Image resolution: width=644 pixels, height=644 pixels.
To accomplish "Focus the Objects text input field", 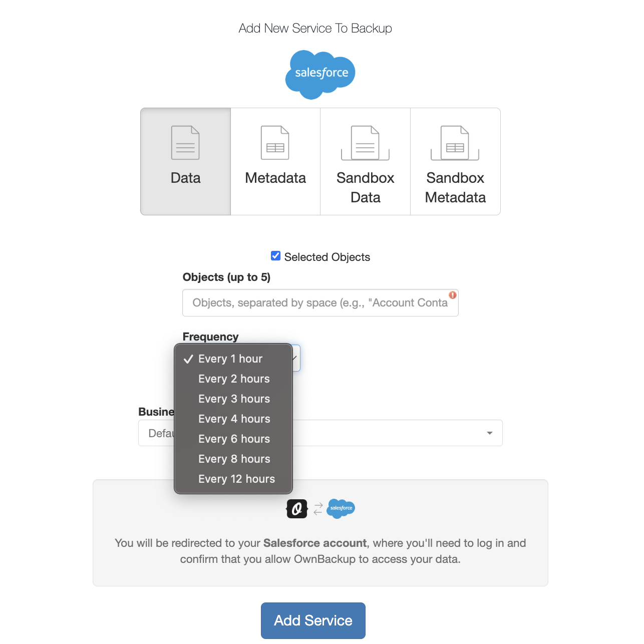I will coord(320,302).
